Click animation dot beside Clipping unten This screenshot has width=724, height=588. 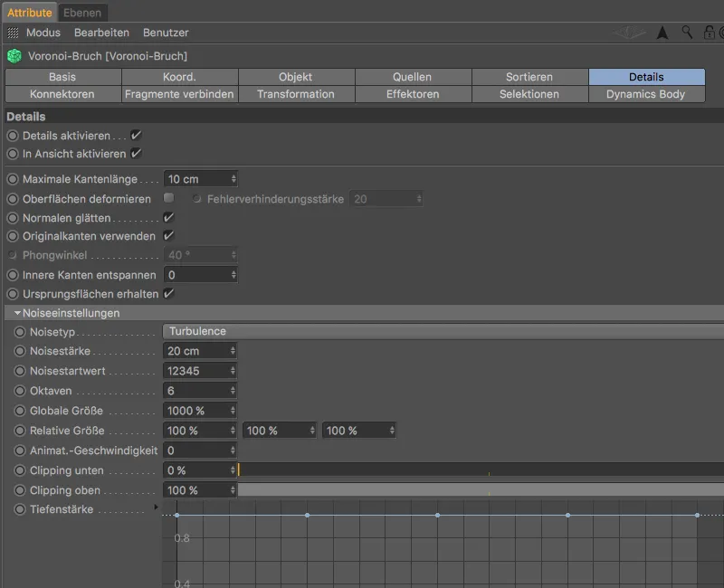[x=20, y=470]
